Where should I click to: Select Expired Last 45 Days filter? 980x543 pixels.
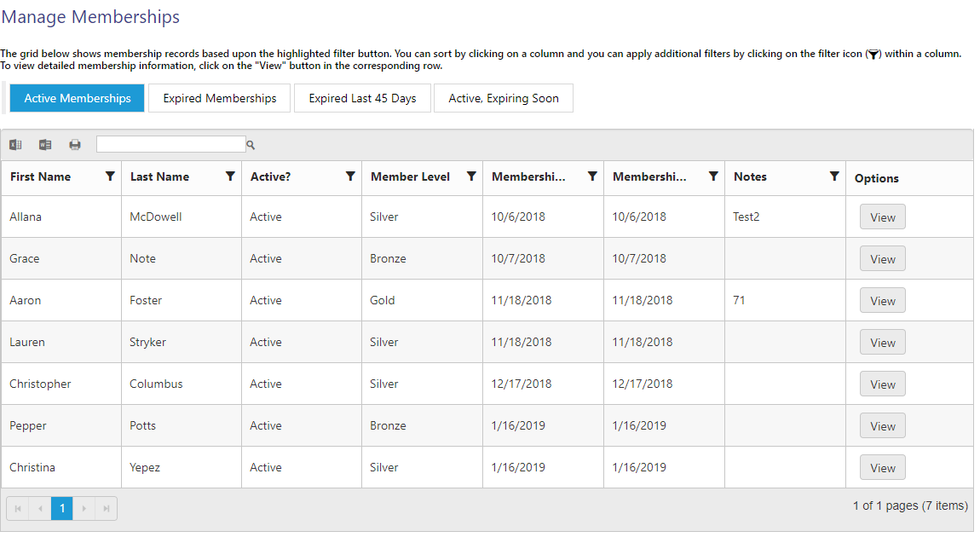[x=362, y=98]
